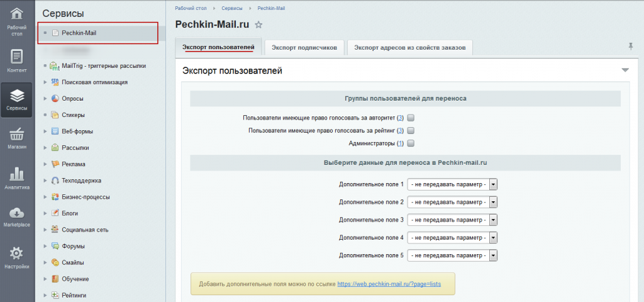Viewport: 644px width, 302px height.
Task: Click the pie chart icon for Опросы
Action: (55, 98)
